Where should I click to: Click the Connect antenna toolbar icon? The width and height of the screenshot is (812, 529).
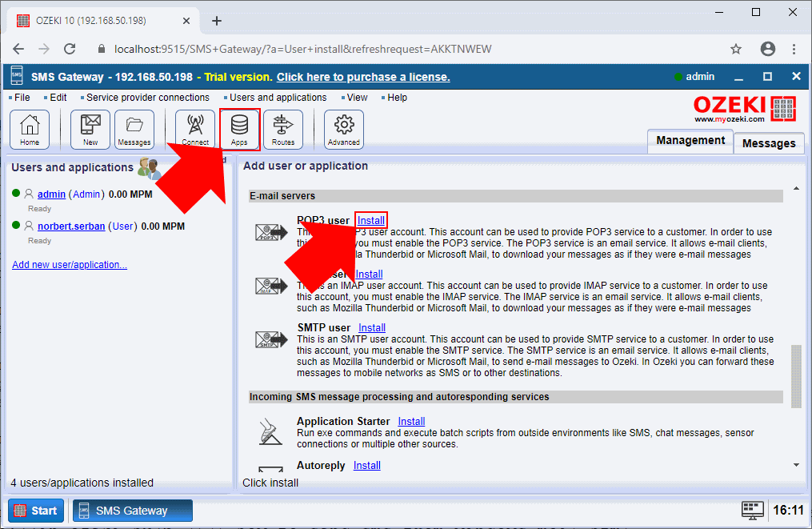195,130
